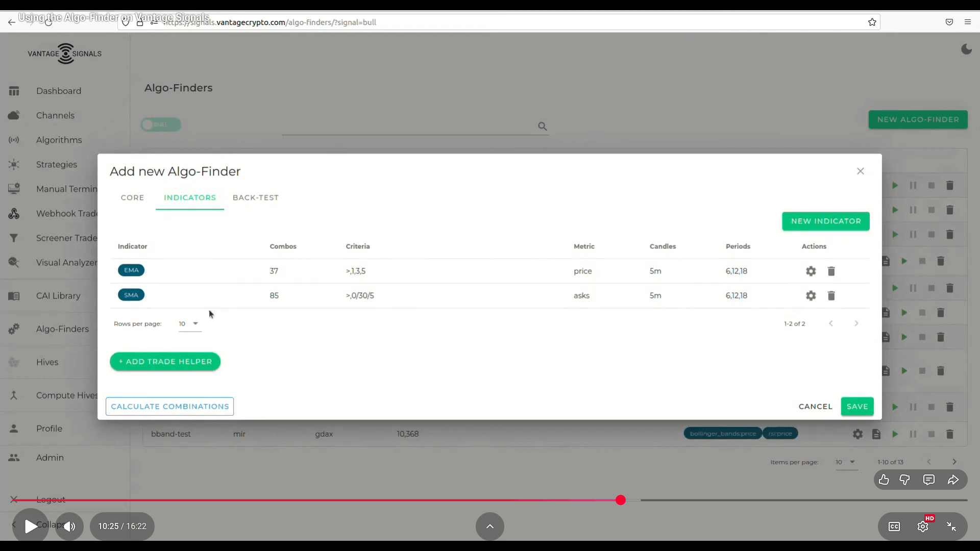The width and height of the screenshot is (980, 551).
Task: Open settings gear for SMA indicator
Action: click(811, 295)
